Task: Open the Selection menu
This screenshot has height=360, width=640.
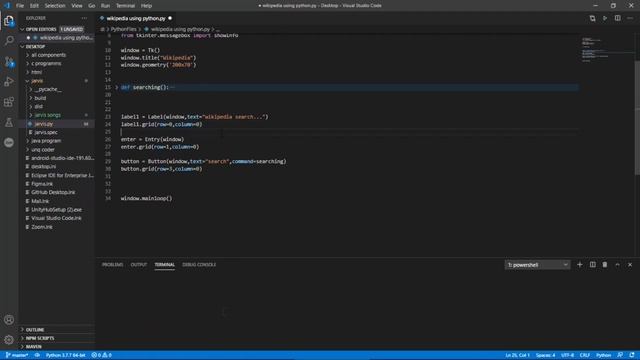Action: click(x=55, y=6)
